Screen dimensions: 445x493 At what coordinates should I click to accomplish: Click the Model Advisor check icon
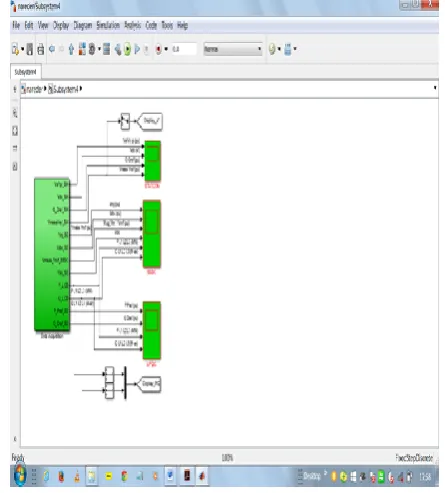(x=272, y=49)
